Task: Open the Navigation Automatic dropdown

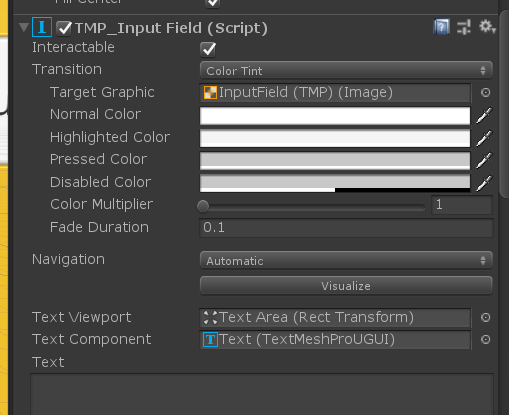Action: pyautogui.click(x=346, y=260)
